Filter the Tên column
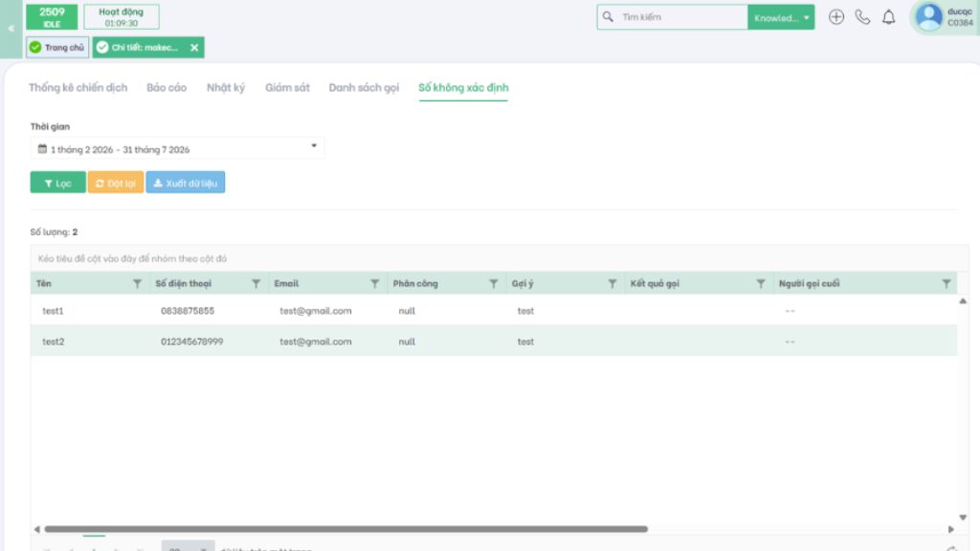The height and width of the screenshot is (551, 980). [x=137, y=283]
